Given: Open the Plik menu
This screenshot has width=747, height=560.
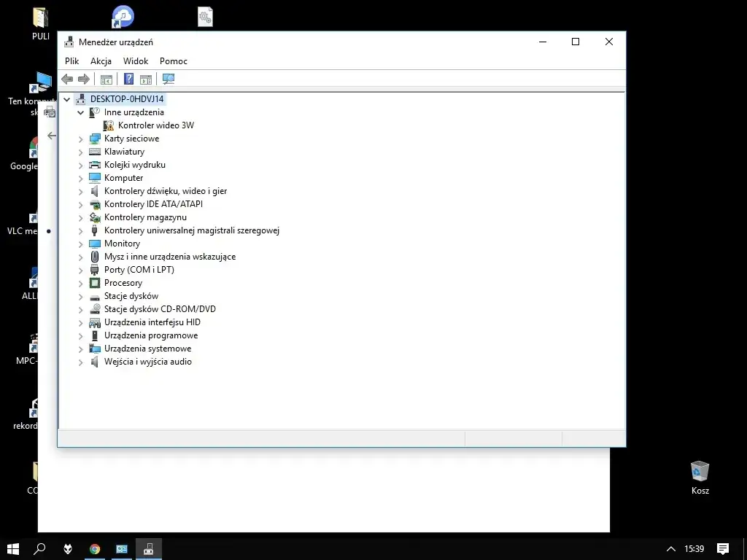Looking at the screenshot, I should (x=72, y=61).
